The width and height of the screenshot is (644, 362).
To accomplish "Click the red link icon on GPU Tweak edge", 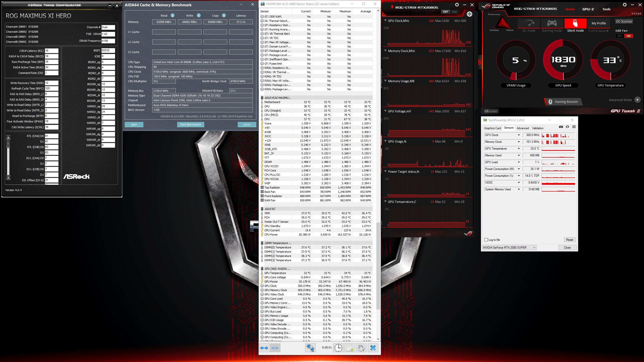I will pyautogui.click(x=479, y=62).
